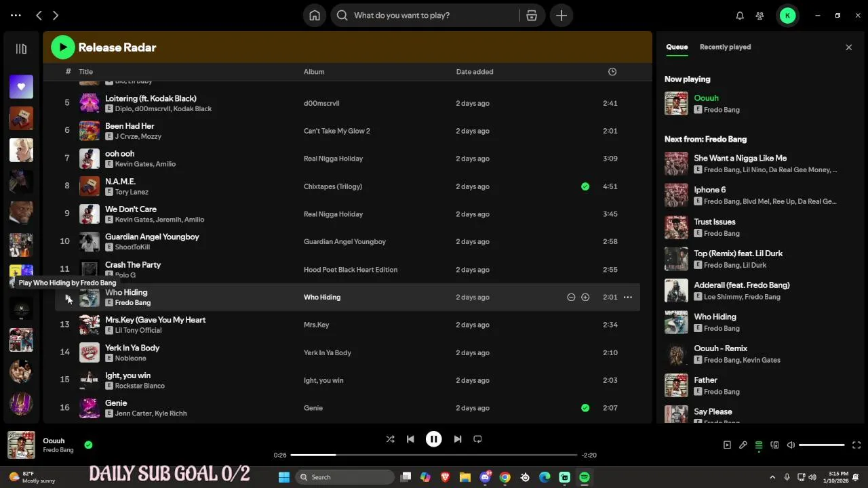The width and height of the screenshot is (868, 488).
Task: Open the Browse icon in search bar
Action: [x=532, y=15]
